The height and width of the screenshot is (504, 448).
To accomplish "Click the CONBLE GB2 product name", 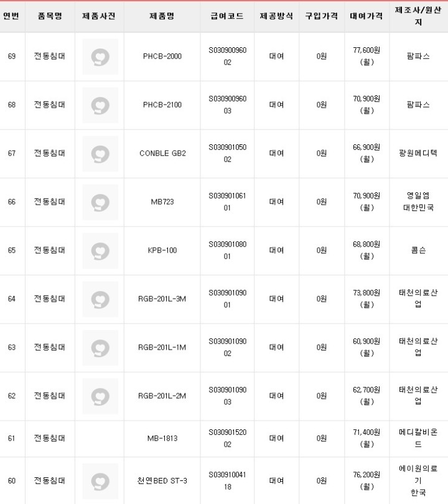I will 162,154.
